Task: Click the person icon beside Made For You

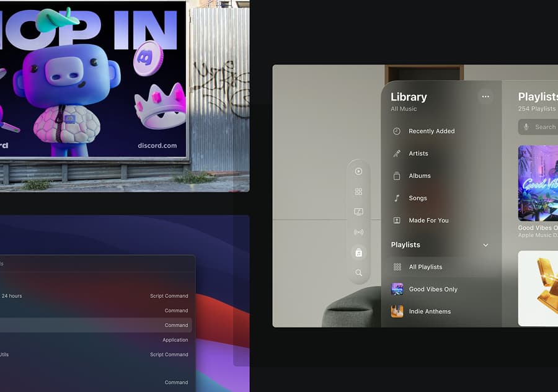Action: (397, 220)
